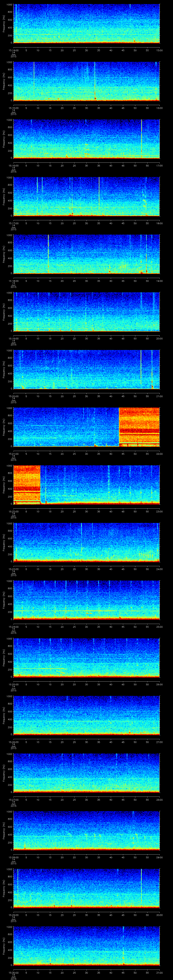Click the '15:16:00' time label

point(13,166)
